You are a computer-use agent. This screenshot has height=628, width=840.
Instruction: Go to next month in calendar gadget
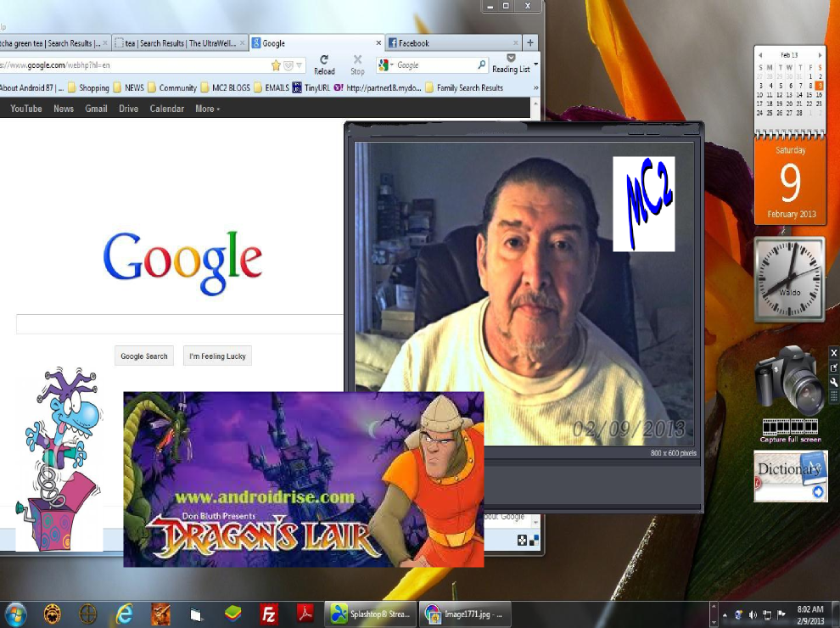820,55
